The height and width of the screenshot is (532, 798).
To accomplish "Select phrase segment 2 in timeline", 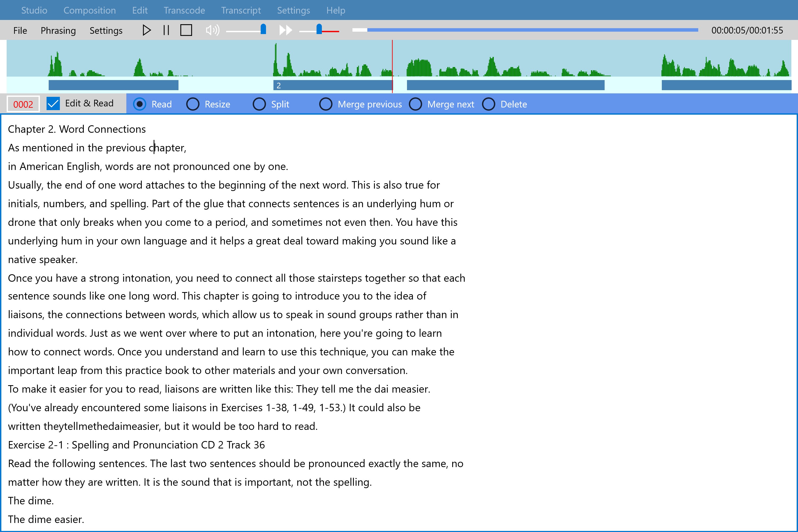I will [332, 85].
